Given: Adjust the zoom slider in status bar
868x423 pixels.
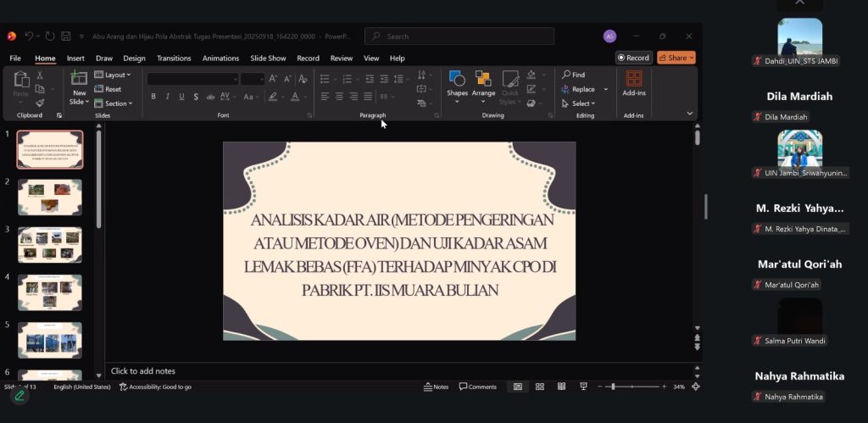Looking at the screenshot, I should pos(613,387).
